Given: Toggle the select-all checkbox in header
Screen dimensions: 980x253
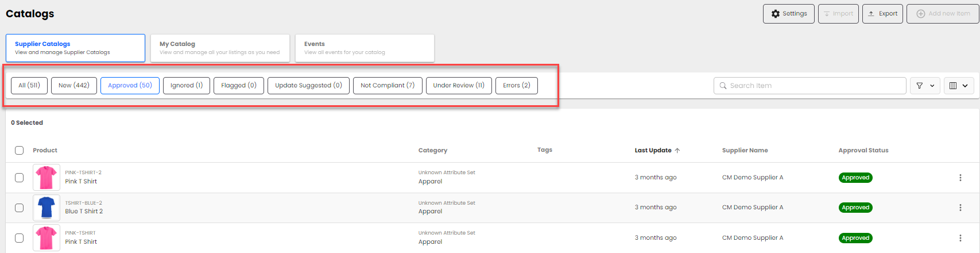Looking at the screenshot, I should click(x=20, y=151).
